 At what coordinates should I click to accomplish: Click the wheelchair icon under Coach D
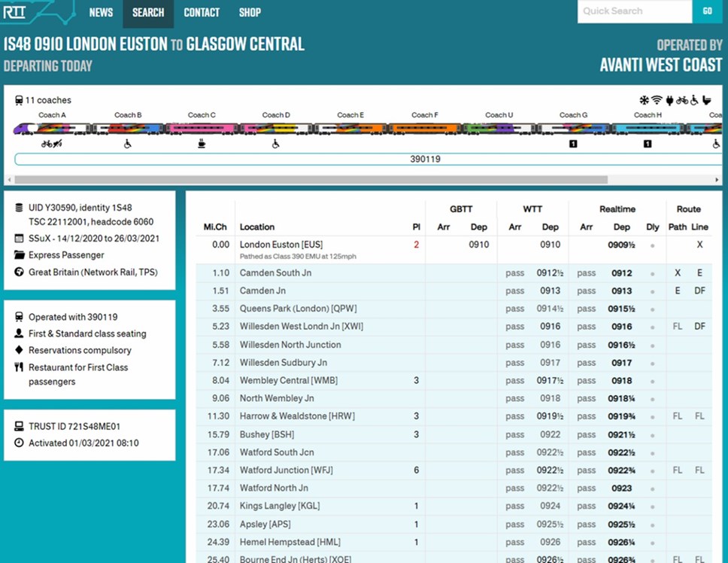pyautogui.click(x=276, y=144)
